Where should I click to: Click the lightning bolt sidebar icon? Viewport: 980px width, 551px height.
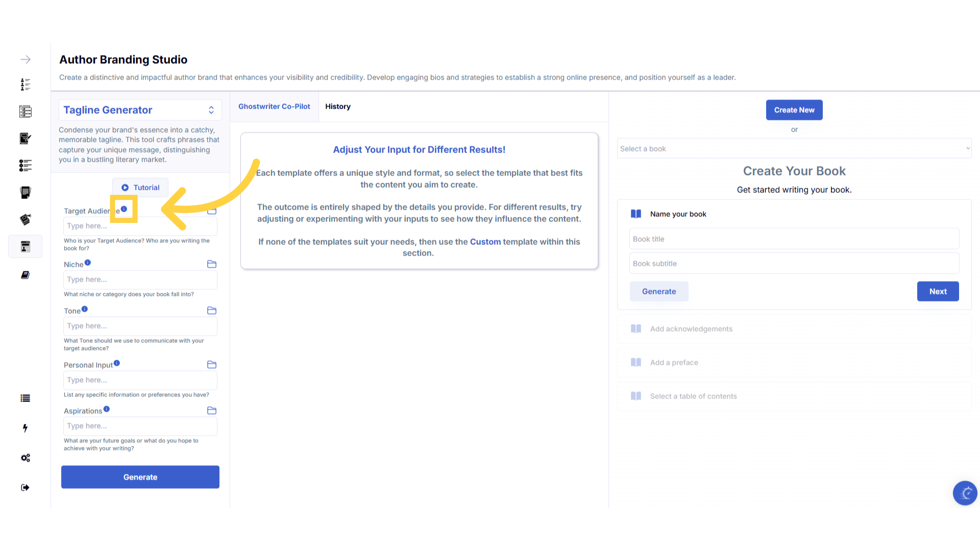[26, 428]
